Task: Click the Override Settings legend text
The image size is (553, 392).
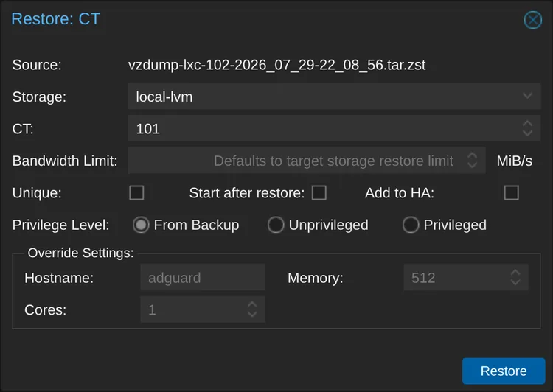Action: [x=81, y=253]
